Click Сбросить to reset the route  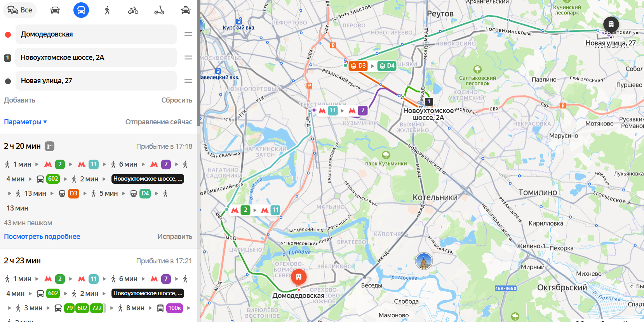point(177,100)
